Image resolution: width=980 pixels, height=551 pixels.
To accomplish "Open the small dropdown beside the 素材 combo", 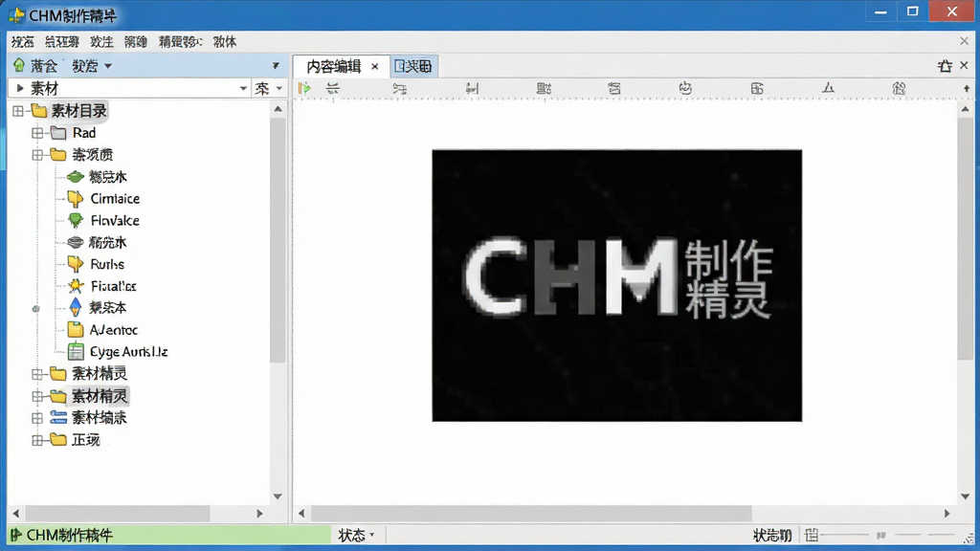I will click(278, 89).
